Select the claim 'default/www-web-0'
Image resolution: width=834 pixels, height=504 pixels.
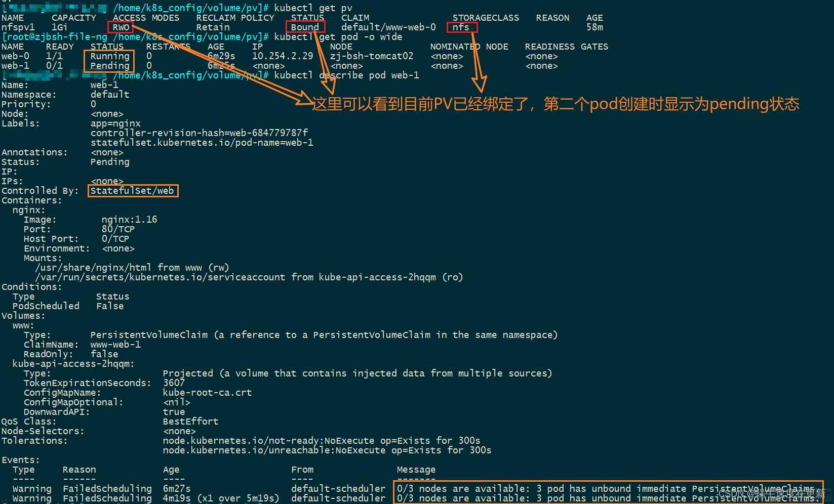(x=388, y=27)
